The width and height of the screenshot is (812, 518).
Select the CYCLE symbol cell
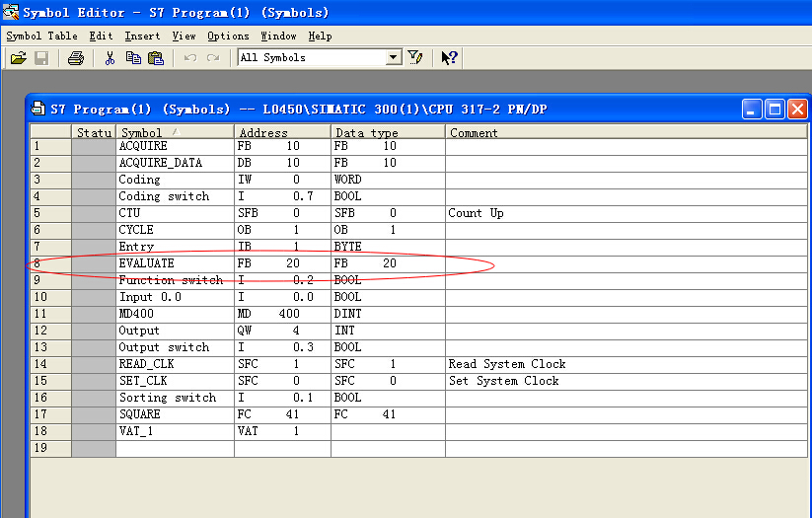point(175,230)
